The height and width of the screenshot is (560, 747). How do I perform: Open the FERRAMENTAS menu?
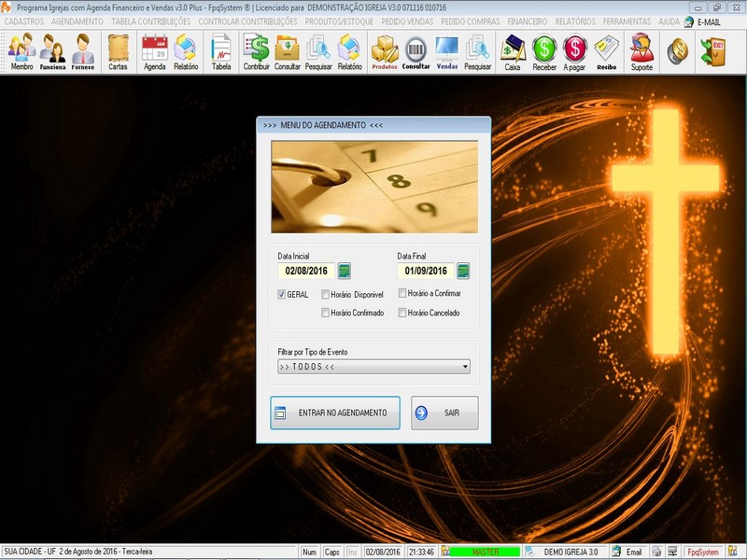(x=627, y=21)
